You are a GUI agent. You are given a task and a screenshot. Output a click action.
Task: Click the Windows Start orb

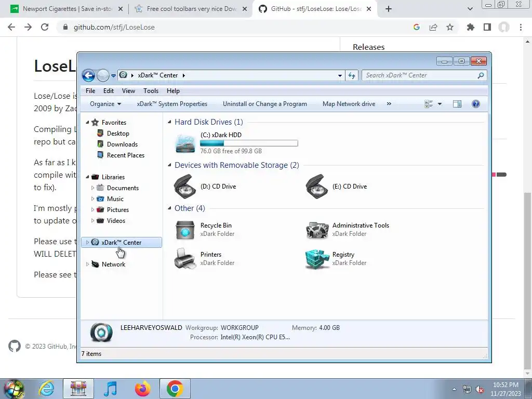(x=14, y=389)
